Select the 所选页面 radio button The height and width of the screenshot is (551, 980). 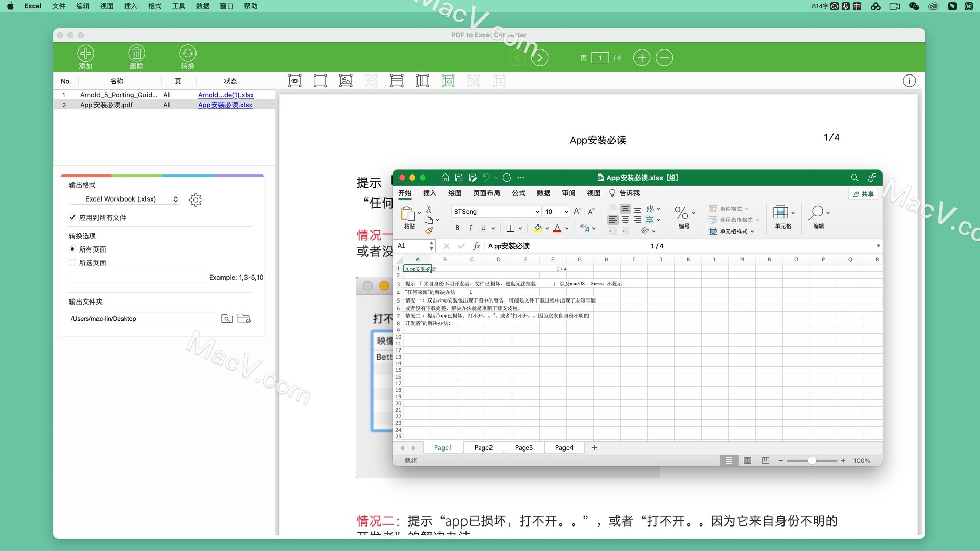click(x=72, y=262)
